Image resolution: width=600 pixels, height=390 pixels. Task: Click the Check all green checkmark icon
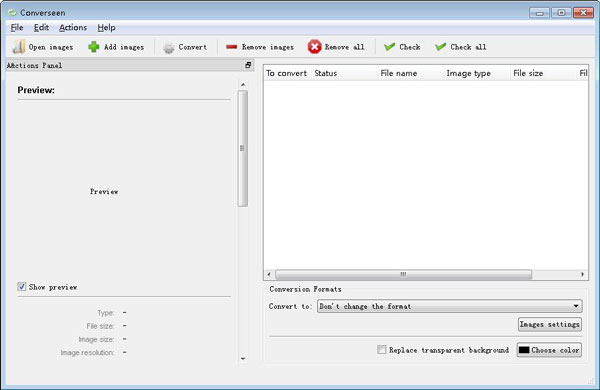(x=440, y=47)
